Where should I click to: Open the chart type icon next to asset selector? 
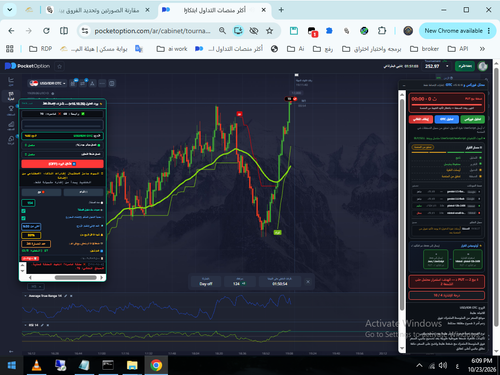pos(73,83)
